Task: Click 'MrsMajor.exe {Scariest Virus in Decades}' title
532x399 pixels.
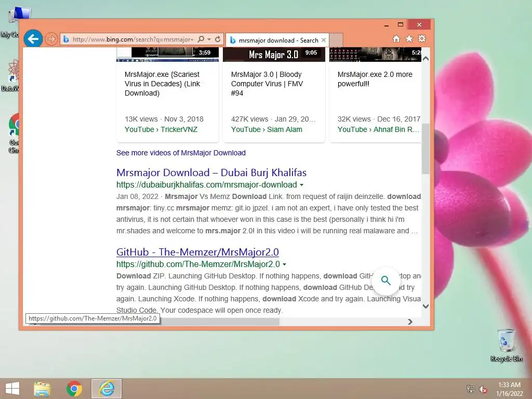Action: pyautogui.click(x=162, y=84)
